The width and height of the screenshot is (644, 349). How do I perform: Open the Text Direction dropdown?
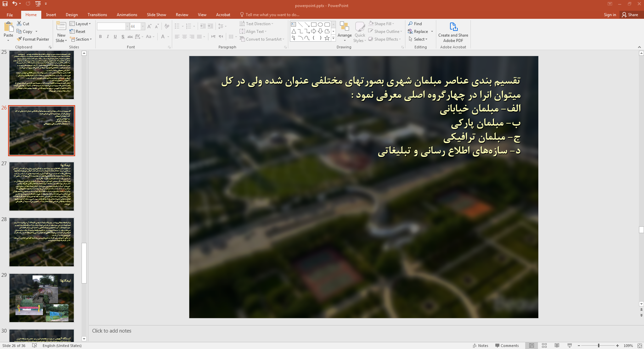point(256,24)
